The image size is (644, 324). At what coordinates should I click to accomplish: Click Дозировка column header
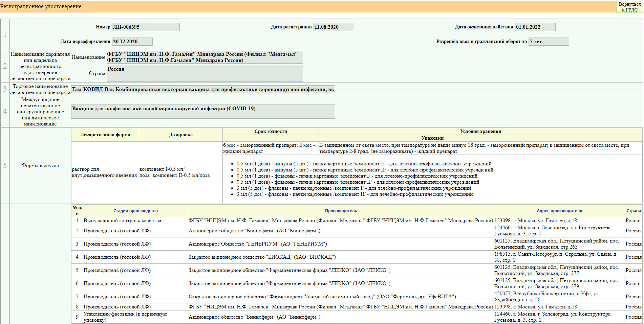pos(181,135)
